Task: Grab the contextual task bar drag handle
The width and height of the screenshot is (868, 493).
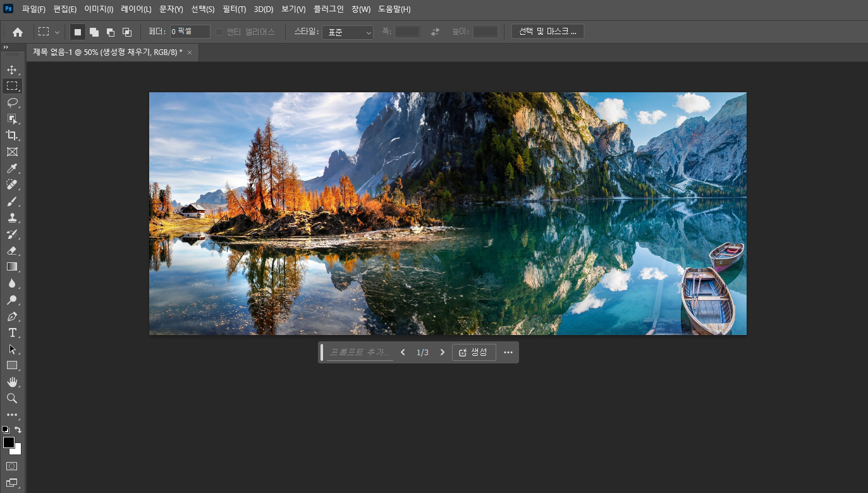Action: click(322, 353)
